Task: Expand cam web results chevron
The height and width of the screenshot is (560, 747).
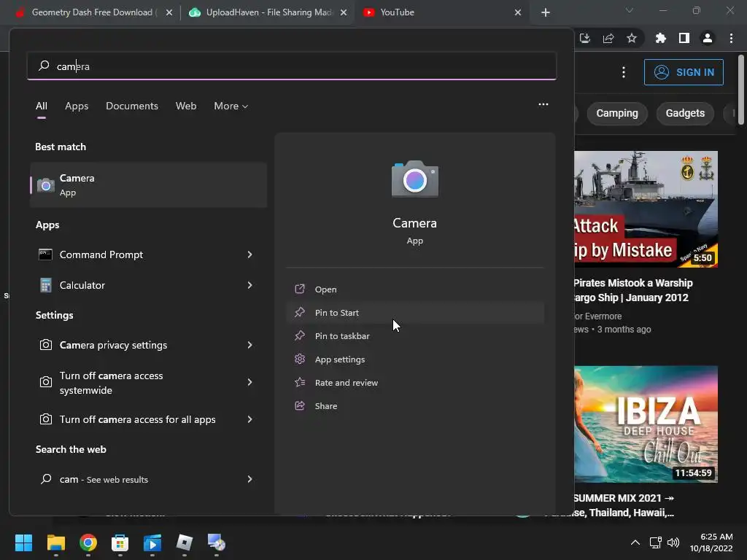Action: pos(249,479)
